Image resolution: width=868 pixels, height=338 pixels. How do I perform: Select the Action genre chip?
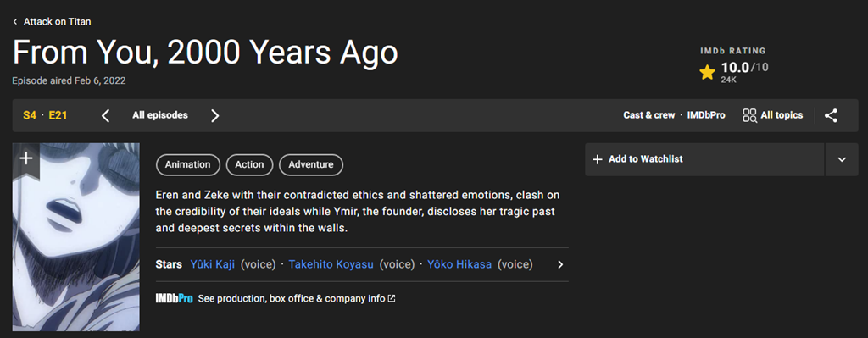point(250,165)
